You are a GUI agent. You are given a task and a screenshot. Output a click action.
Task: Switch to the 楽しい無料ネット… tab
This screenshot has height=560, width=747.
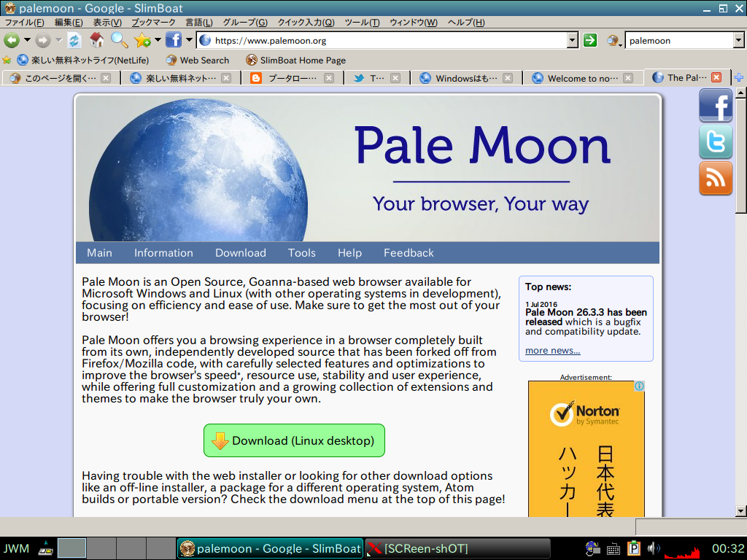point(180,78)
